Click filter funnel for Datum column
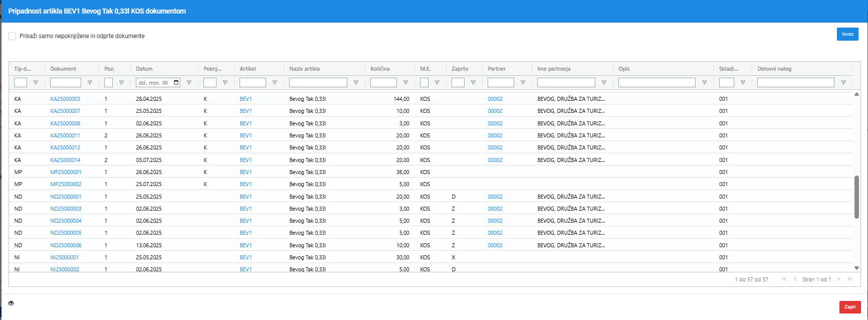The width and height of the screenshot is (868, 320). (189, 83)
